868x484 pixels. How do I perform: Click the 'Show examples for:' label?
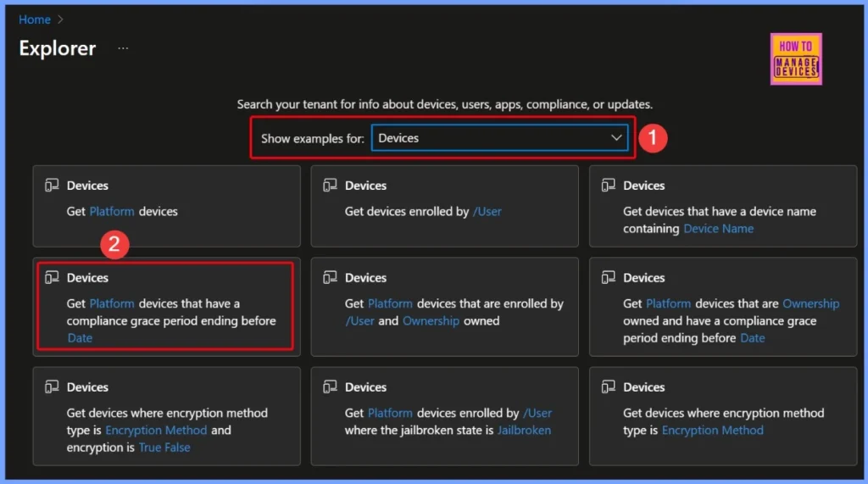(312, 138)
